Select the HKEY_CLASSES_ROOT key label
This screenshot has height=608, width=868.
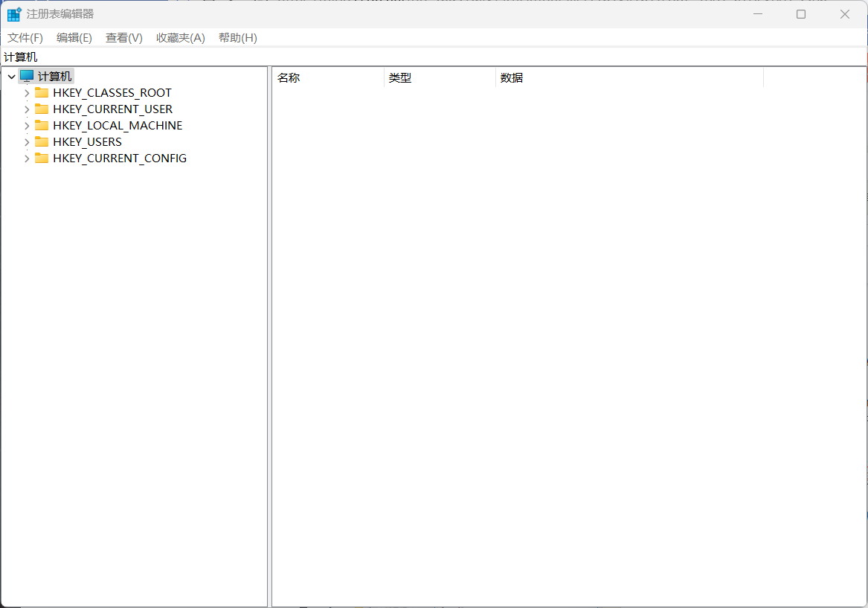pos(112,92)
